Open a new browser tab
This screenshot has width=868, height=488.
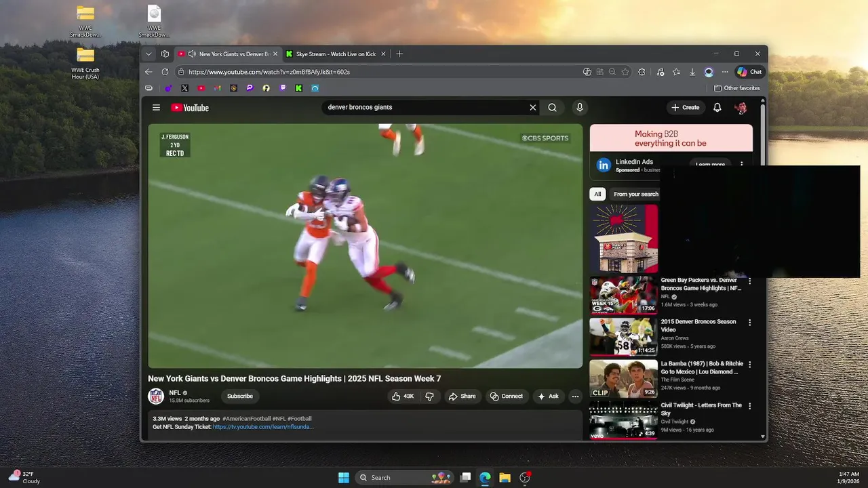click(x=399, y=54)
